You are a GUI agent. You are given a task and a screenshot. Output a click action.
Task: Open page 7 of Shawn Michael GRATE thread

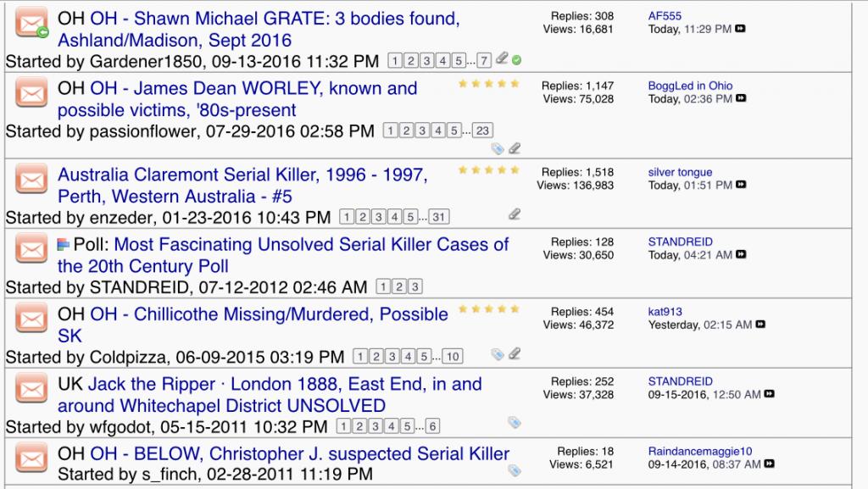pyautogui.click(x=483, y=60)
